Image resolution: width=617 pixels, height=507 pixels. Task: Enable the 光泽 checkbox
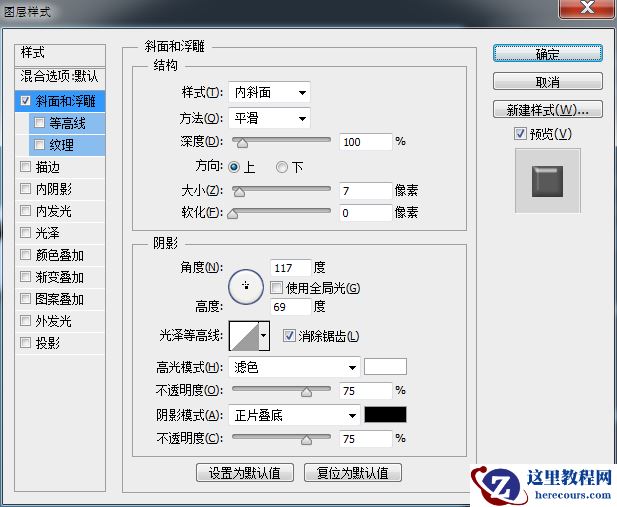[26, 233]
